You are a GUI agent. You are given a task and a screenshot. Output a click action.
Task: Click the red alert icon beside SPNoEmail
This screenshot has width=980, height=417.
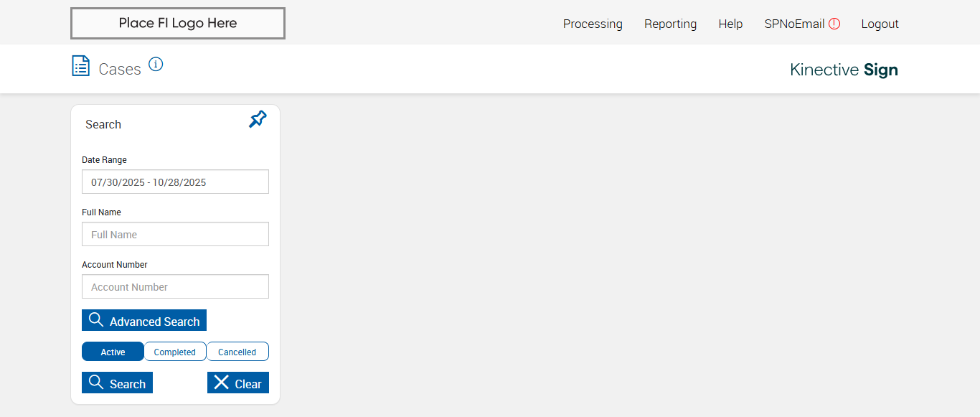coord(834,24)
